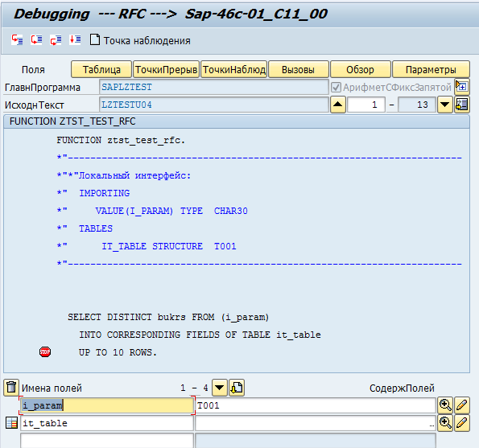Screen dimensions: 479x448
Task: Click the it_table value field
Action: pyautogui.click(x=316, y=423)
